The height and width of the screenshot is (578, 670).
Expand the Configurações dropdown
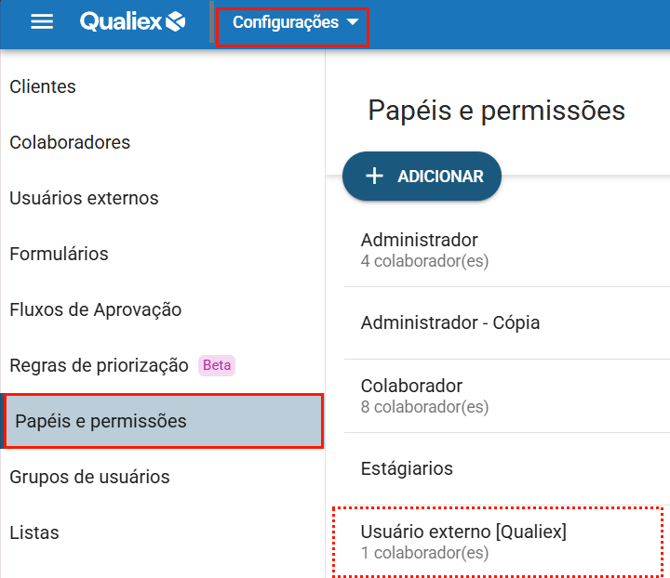click(x=286, y=23)
